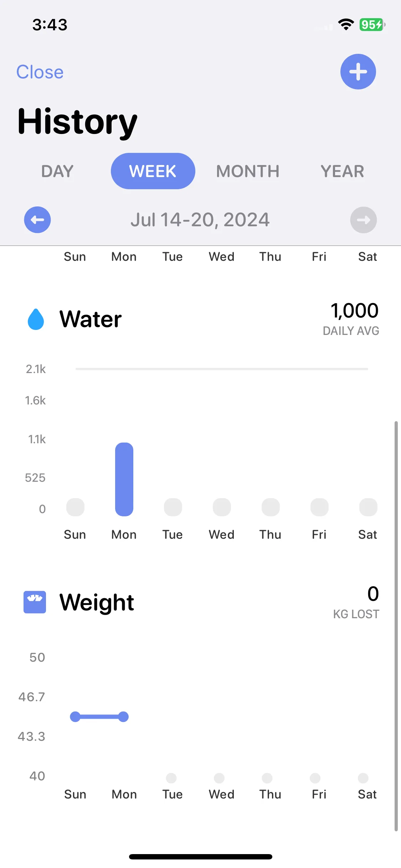Tap the greyed-out next week arrow

364,220
